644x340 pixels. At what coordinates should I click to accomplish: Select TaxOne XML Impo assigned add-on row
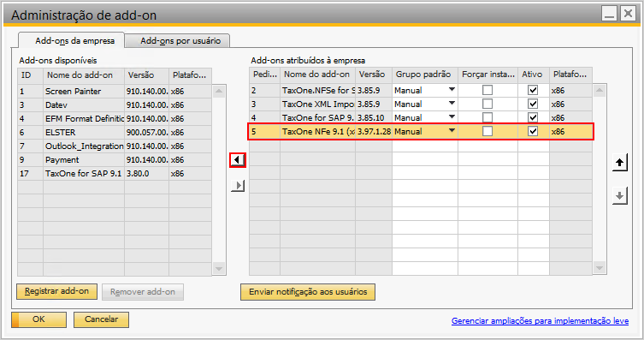coord(421,104)
